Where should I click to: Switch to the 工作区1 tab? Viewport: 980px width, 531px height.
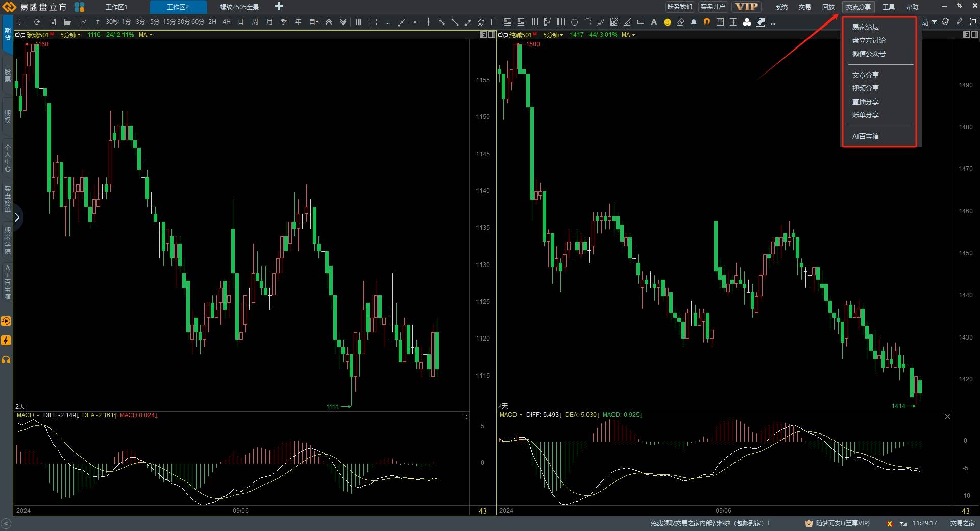(x=116, y=7)
